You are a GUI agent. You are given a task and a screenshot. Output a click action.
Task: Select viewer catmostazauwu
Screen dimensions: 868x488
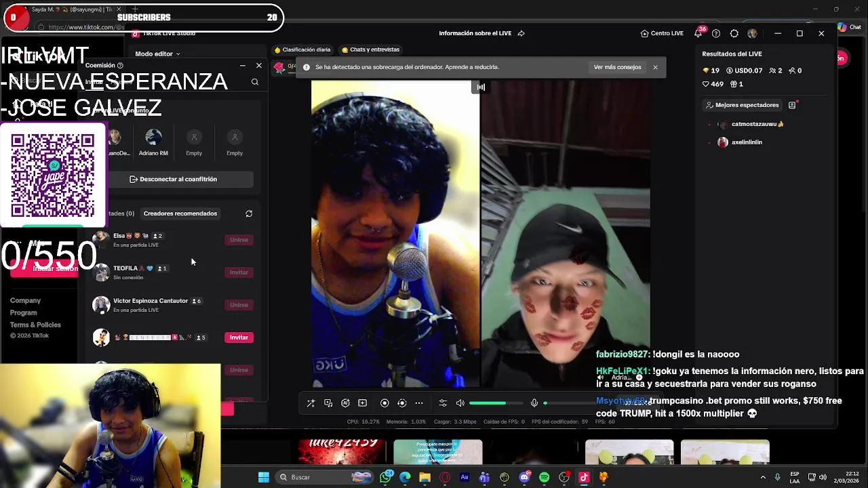[757, 124]
